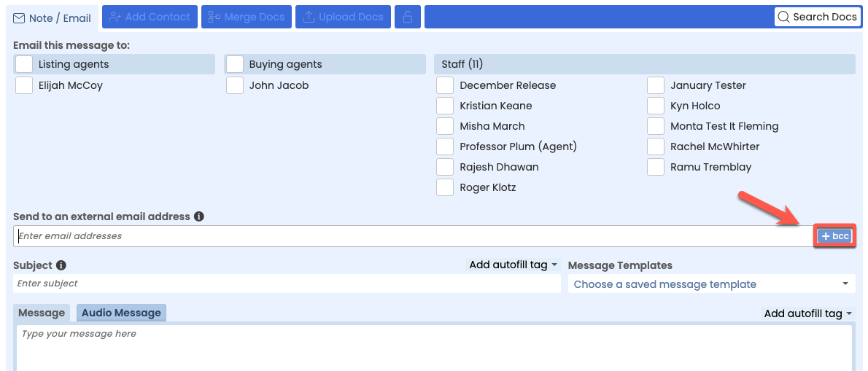The image size is (868, 371).
Task: Click the Upload Docs button
Action: [343, 17]
